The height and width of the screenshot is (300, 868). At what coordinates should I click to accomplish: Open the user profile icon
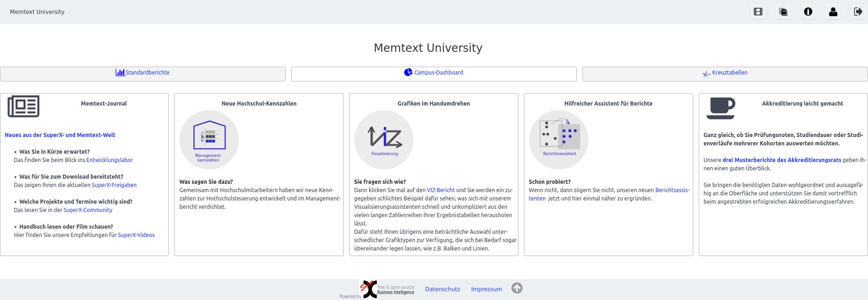[833, 12]
